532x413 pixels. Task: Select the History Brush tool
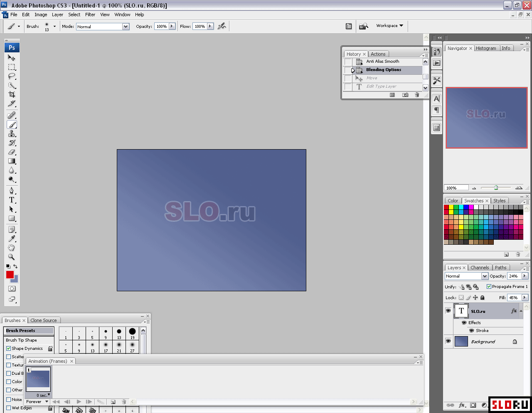12,143
